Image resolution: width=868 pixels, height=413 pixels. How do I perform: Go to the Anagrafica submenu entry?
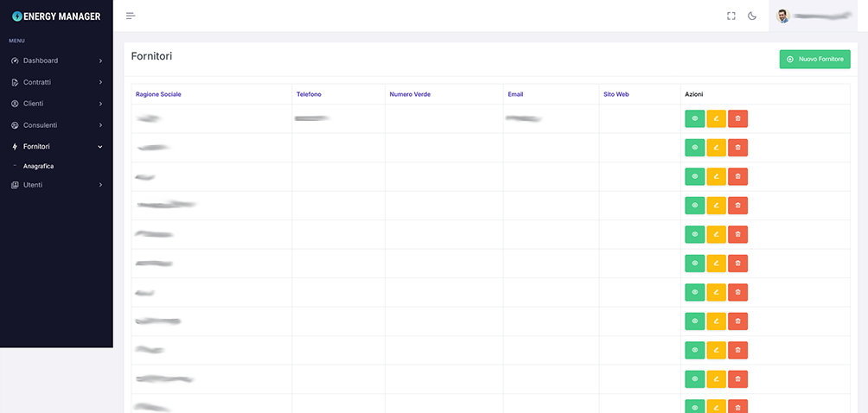[38, 166]
